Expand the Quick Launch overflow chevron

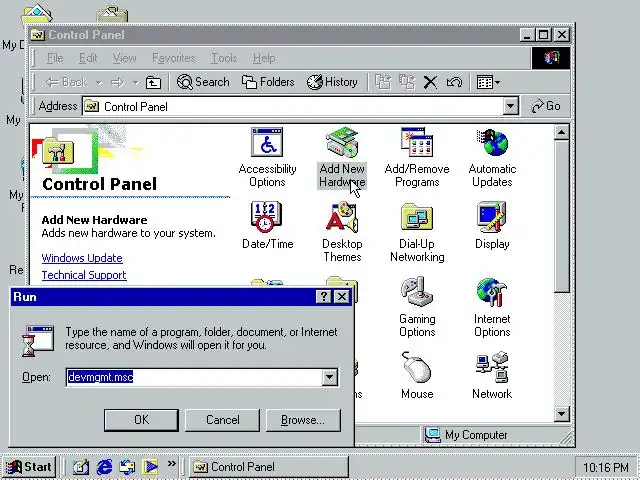tap(171, 463)
